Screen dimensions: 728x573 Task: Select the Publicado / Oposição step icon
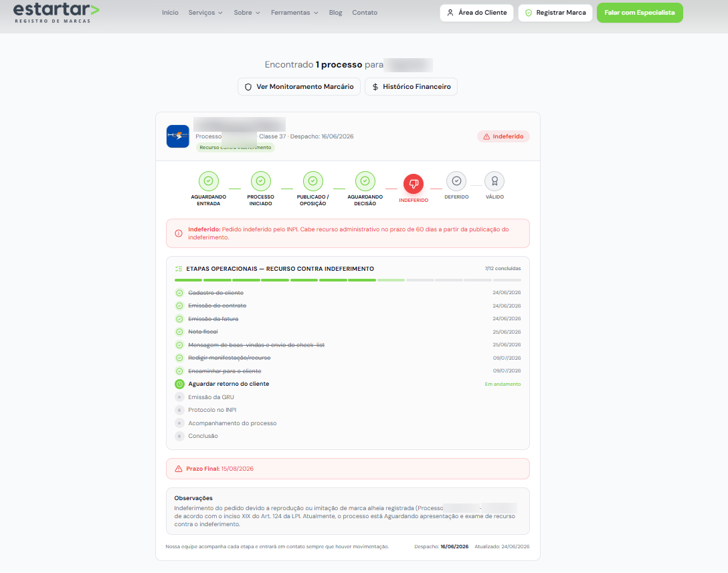pos(313,181)
